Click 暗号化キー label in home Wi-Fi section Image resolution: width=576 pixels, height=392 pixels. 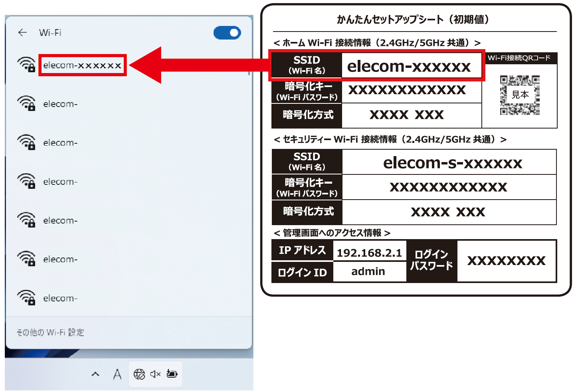[307, 91]
